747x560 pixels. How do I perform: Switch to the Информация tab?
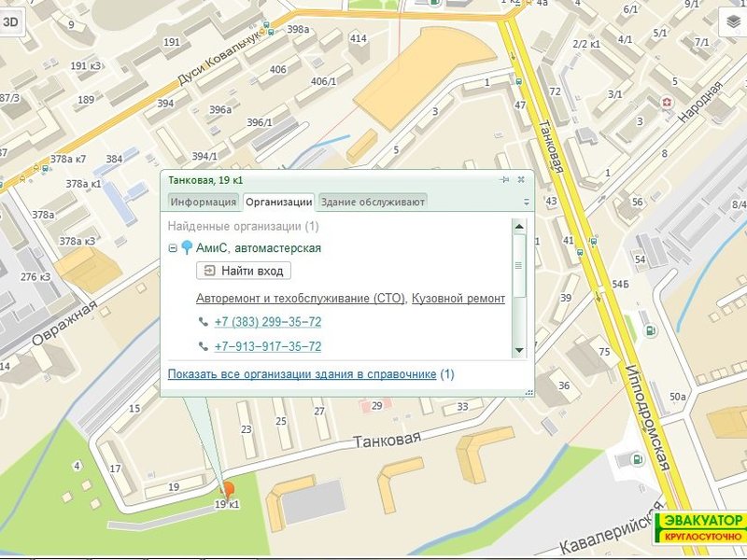(204, 202)
